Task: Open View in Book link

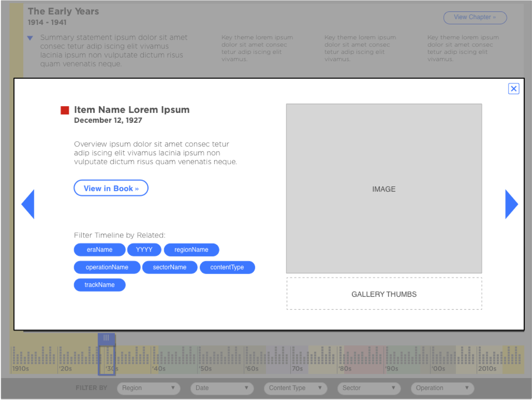Action: 111,188
